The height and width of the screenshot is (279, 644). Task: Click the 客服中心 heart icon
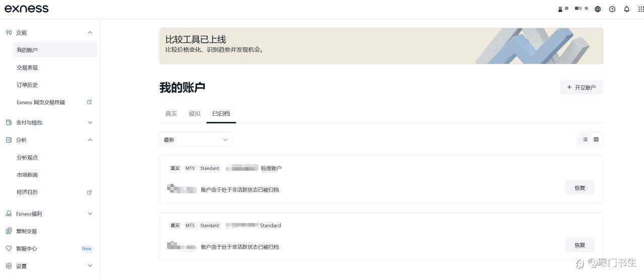(x=9, y=249)
